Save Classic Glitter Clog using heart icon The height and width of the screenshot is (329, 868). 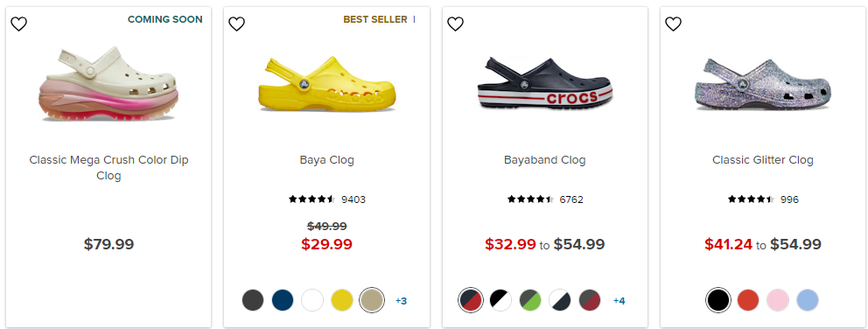pyautogui.click(x=673, y=24)
